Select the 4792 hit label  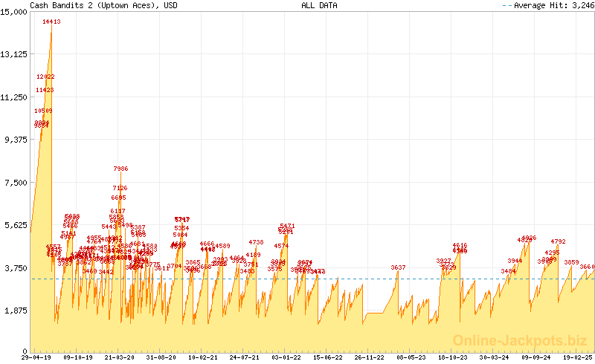coord(558,241)
